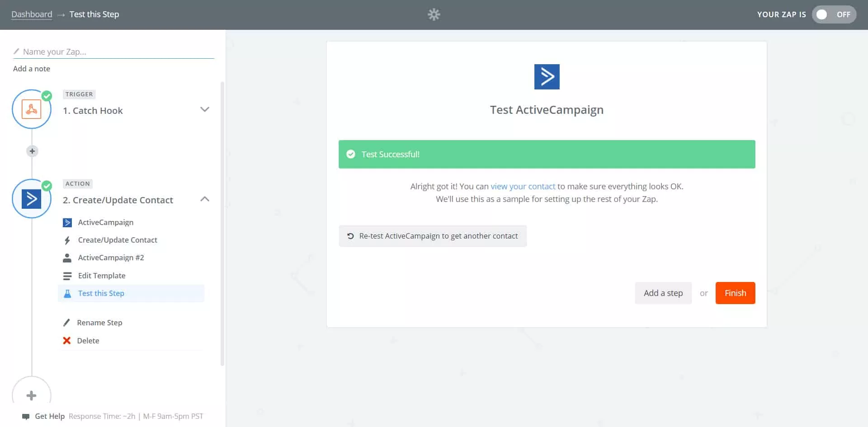Viewport: 868px width, 427px height.
Task: Click the sidebar vertical scrollbar
Action: [222, 224]
